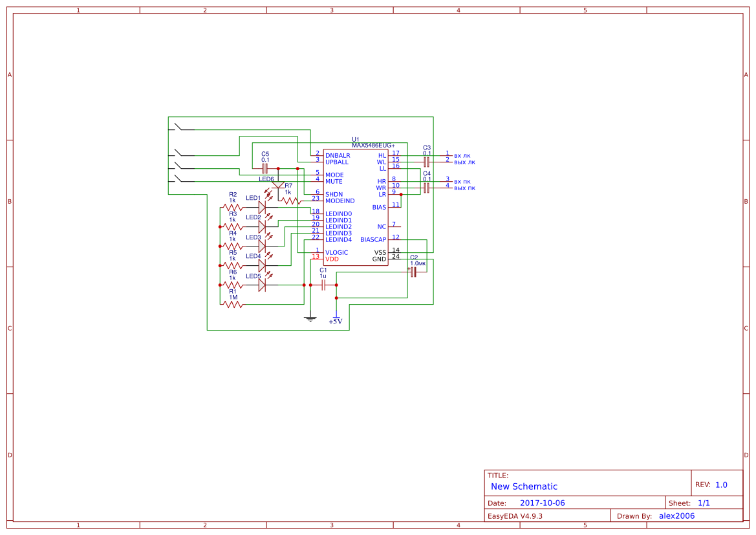Image resolution: width=756 pixels, height=535 pixels.
Task: Click the C3 capacitor symbol
Action: 426,162
